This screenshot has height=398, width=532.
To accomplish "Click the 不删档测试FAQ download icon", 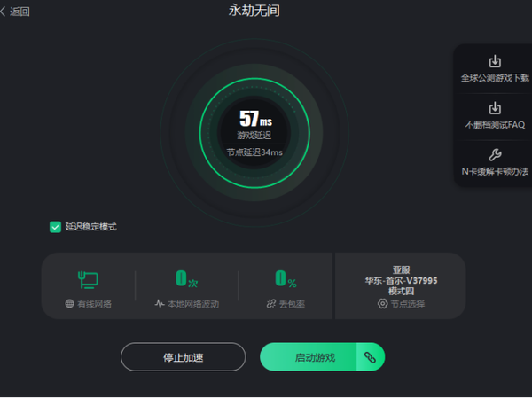I will point(495,108).
